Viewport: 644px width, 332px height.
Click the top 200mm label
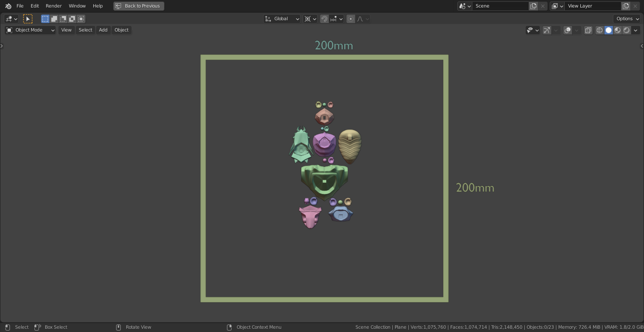point(334,46)
